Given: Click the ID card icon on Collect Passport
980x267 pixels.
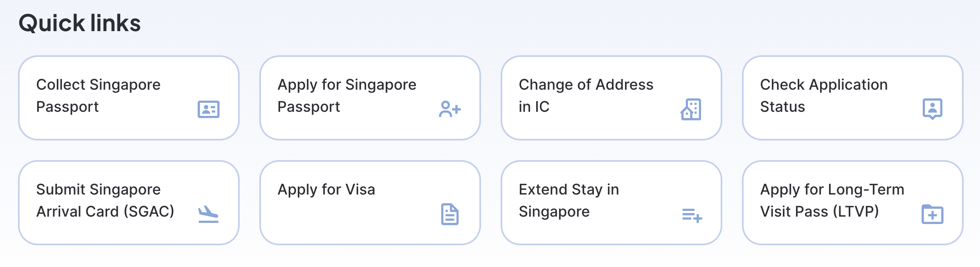Looking at the screenshot, I should (x=209, y=109).
